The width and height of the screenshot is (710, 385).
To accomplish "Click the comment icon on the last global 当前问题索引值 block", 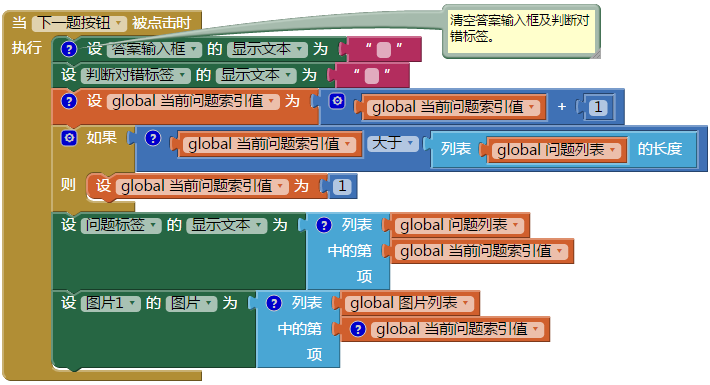I will [358, 329].
